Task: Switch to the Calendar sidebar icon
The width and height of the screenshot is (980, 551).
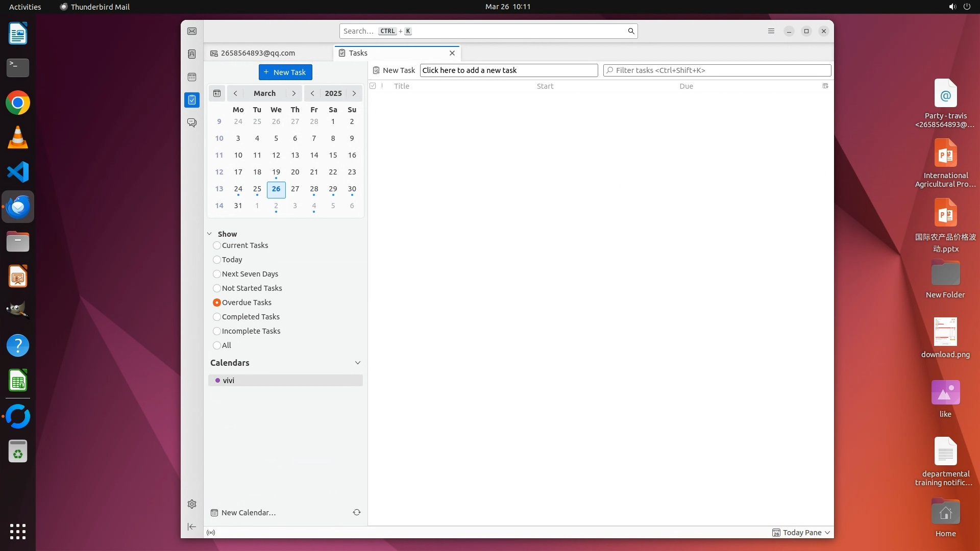Action: [192, 77]
